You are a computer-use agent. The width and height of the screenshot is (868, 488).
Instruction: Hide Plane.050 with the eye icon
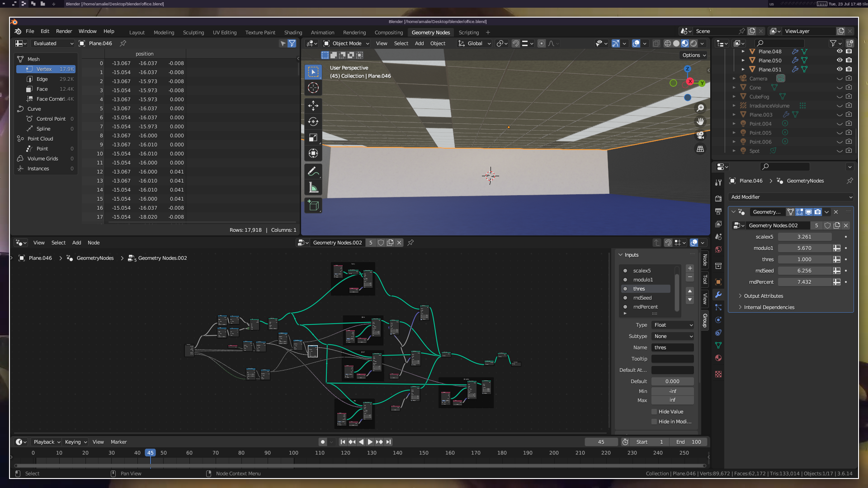pos(840,60)
